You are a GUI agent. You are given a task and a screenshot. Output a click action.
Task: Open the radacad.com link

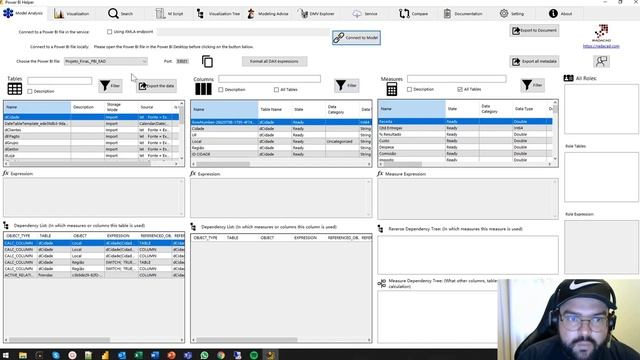tap(601, 46)
